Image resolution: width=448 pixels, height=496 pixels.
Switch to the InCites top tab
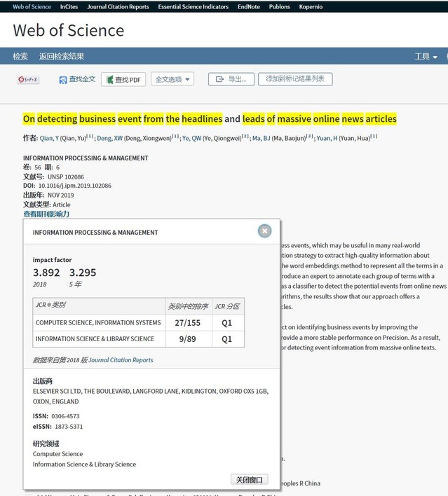coord(69,7)
